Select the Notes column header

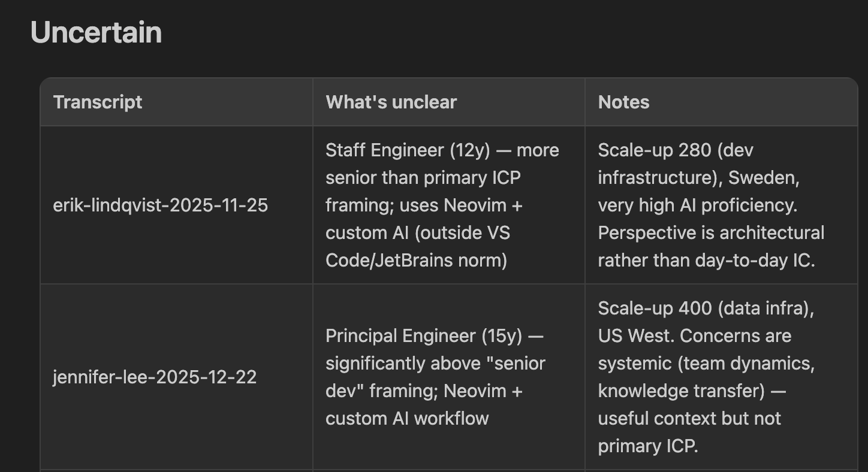pyautogui.click(x=623, y=102)
